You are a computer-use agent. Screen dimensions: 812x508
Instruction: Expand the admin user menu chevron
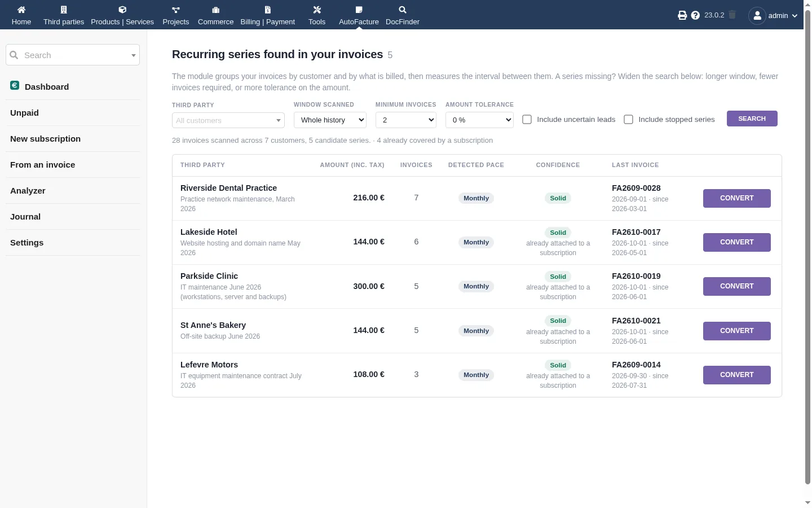coord(795,16)
